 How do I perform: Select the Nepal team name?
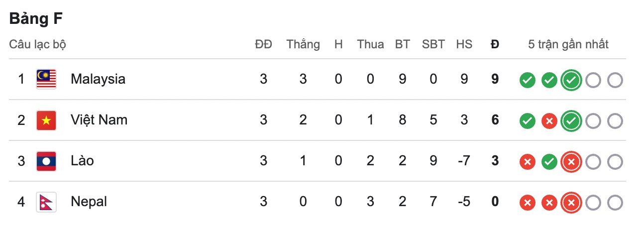tap(89, 202)
